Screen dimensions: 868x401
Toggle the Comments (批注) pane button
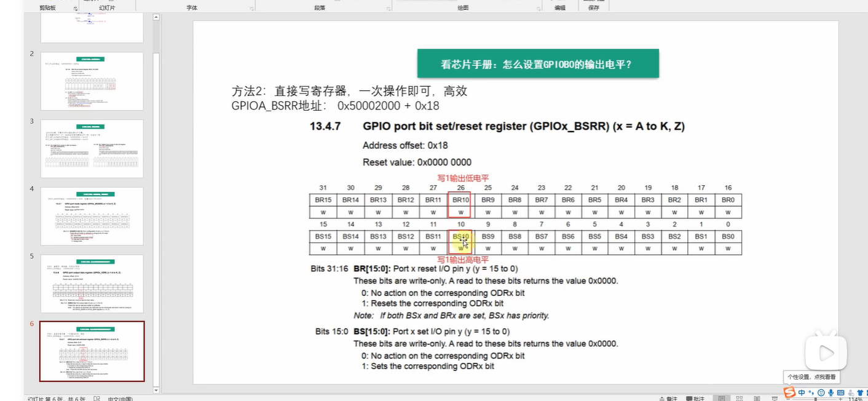pyautogui.click(x=695, y=399)
